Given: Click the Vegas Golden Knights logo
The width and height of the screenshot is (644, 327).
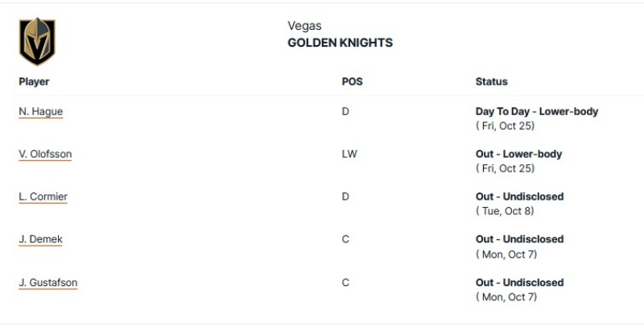Looking at the screenshot, I should click(x=37, y=41).
